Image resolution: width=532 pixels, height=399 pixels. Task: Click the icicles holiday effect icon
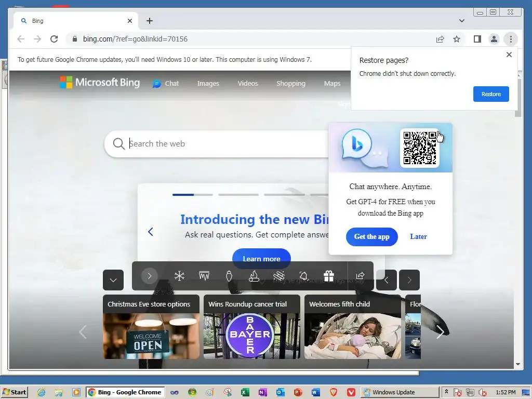[204, 276]
